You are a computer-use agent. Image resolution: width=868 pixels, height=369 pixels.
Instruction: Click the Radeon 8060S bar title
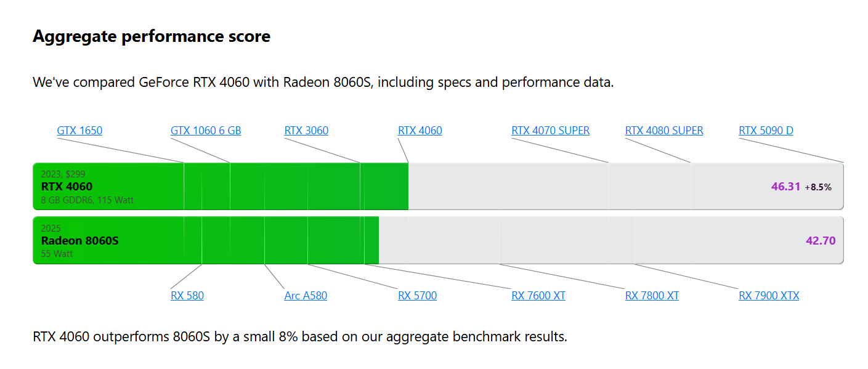[79, 240]
